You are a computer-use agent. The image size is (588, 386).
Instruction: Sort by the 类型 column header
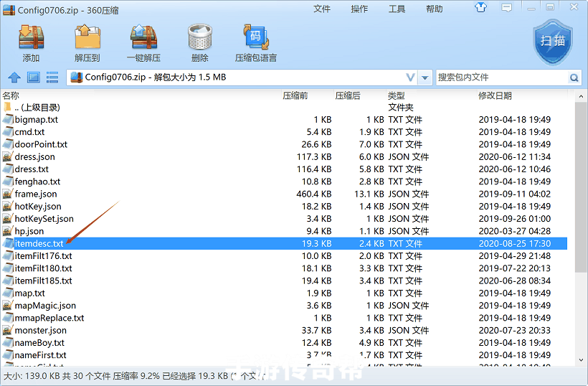click(397, 95)
